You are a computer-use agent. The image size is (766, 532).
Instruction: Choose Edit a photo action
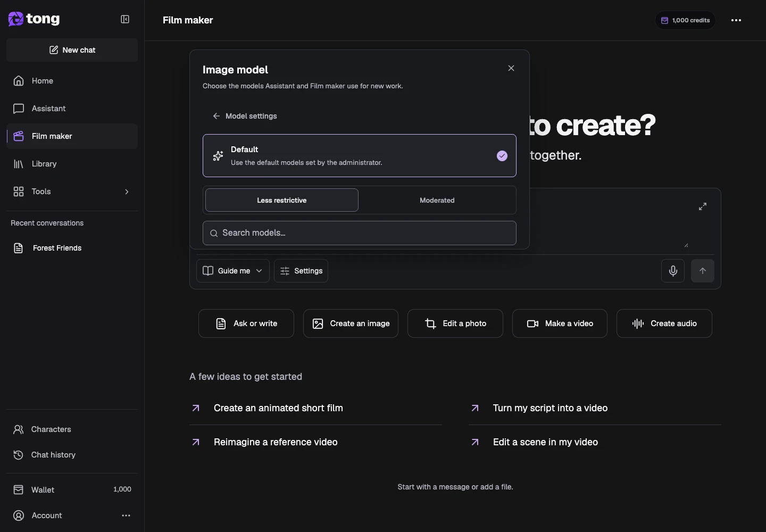click(x=455, y=323)
